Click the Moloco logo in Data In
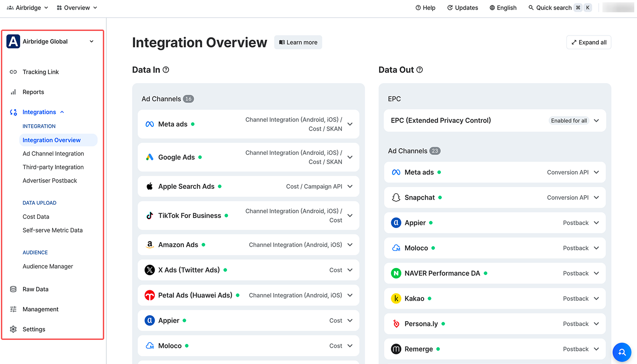 click(x=150, y=346)
